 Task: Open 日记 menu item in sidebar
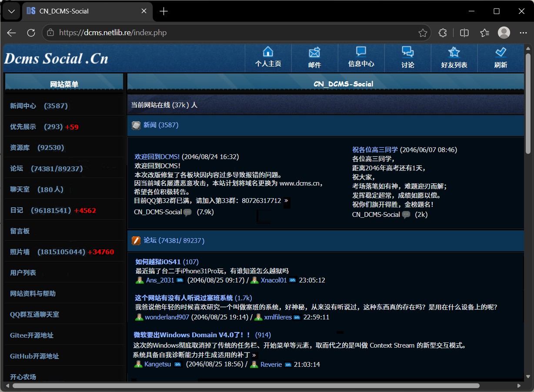tap(64, 210)
